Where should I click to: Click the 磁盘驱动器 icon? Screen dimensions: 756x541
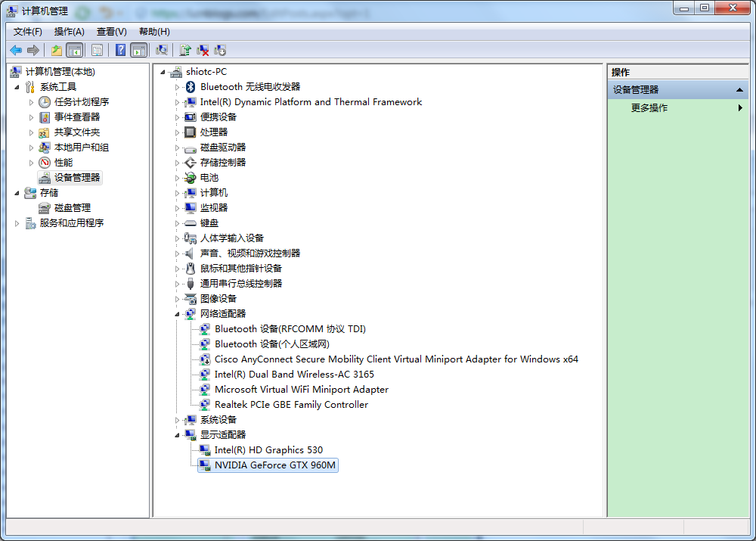tap(191, 148)
